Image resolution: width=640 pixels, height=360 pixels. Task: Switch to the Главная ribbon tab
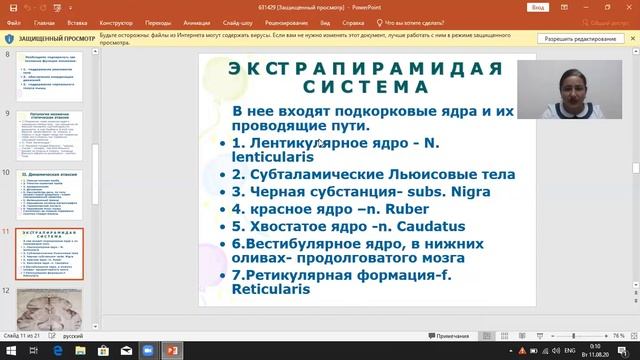click(44, 23)
